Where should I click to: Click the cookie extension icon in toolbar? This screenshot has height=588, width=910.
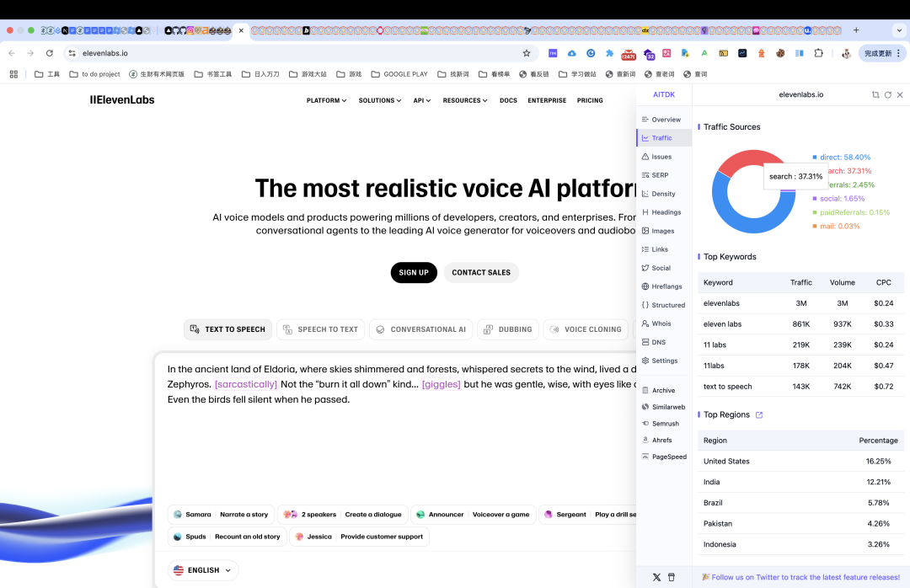(x=780, y=53)
